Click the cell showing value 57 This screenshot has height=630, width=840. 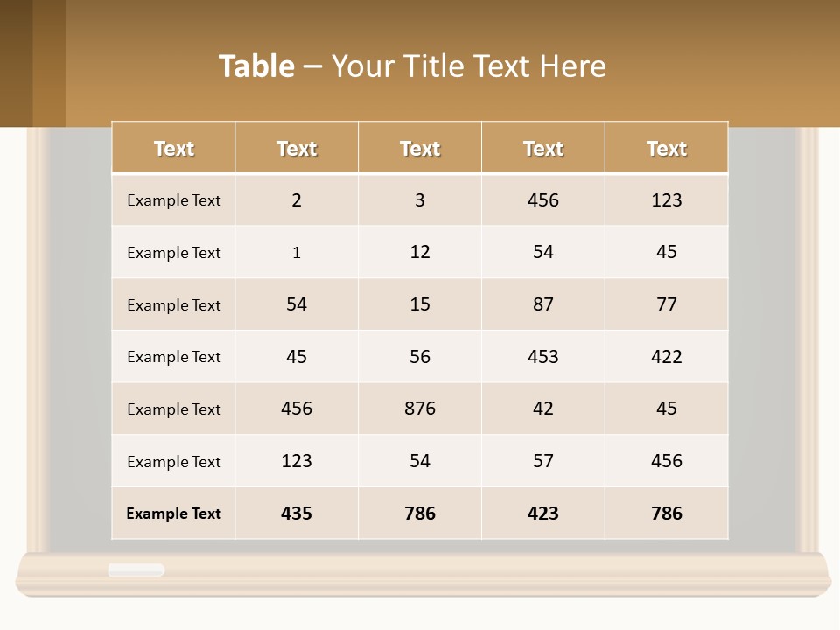click(542, 461)
